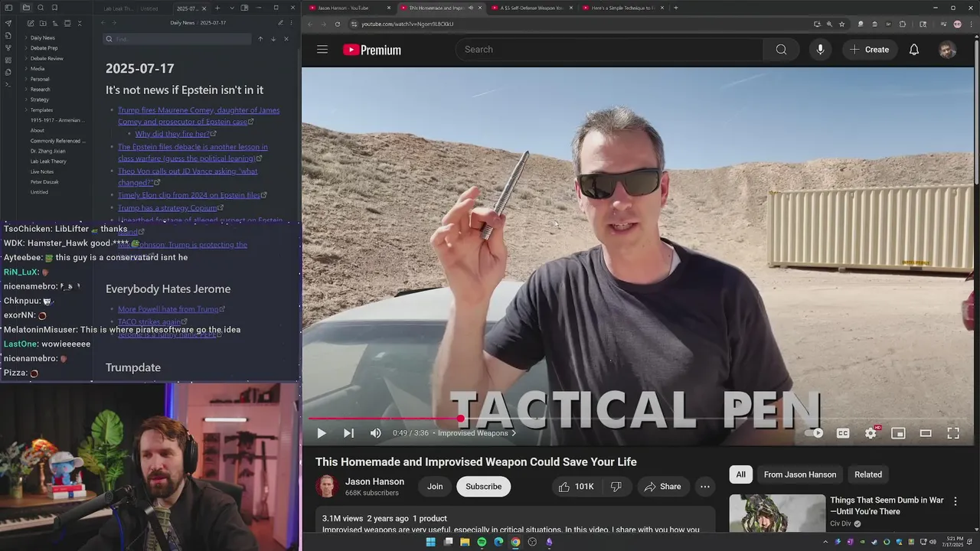Click the red video progress scrubber
Viewport: 980px width, 551px height.
[x=460, y=419]
